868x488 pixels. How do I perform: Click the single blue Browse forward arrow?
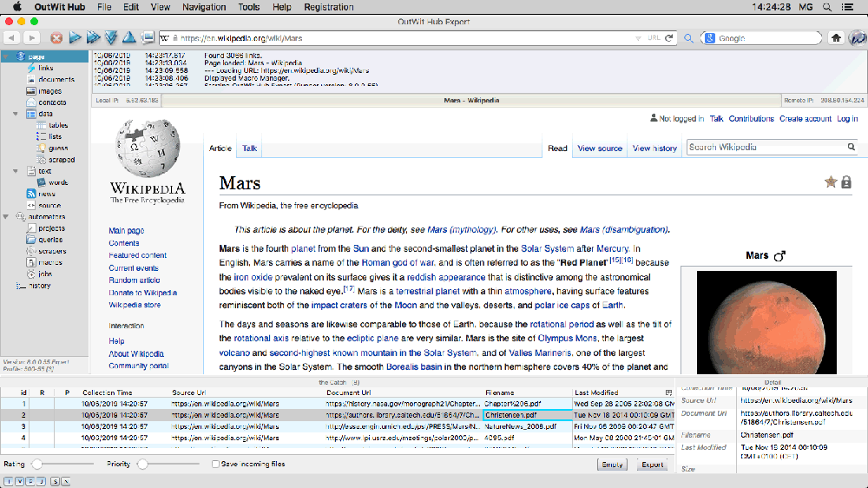(x=75, y=37)
